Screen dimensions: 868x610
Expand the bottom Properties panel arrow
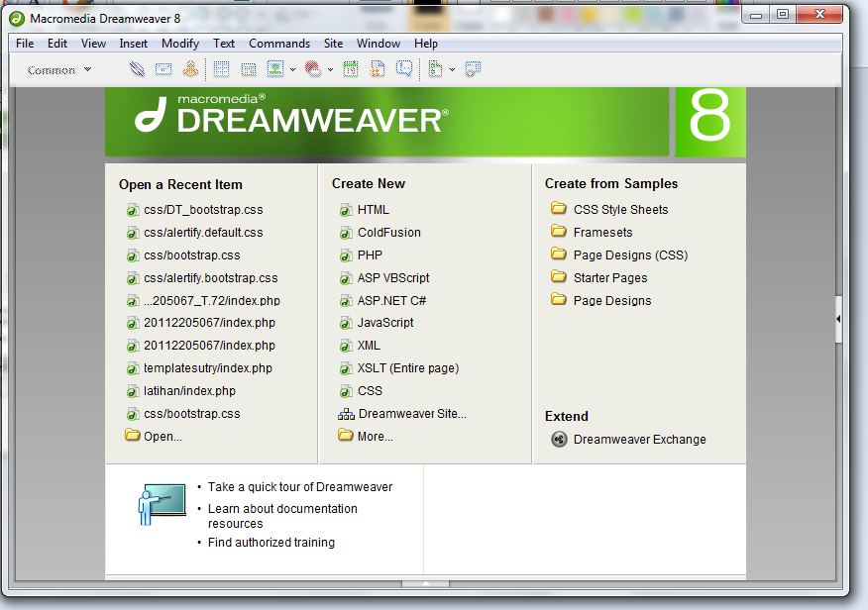[x=425, y=583]
